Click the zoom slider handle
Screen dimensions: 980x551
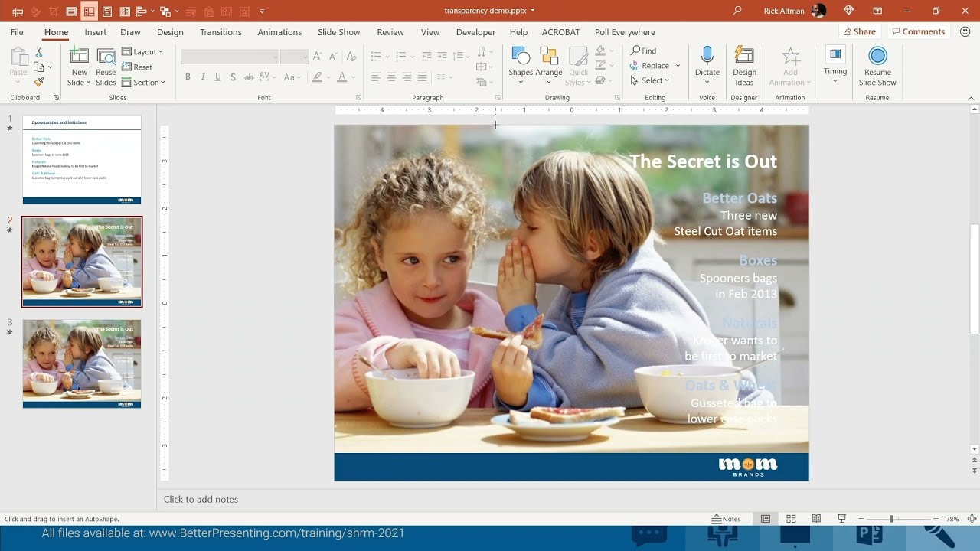click(890, 519)
